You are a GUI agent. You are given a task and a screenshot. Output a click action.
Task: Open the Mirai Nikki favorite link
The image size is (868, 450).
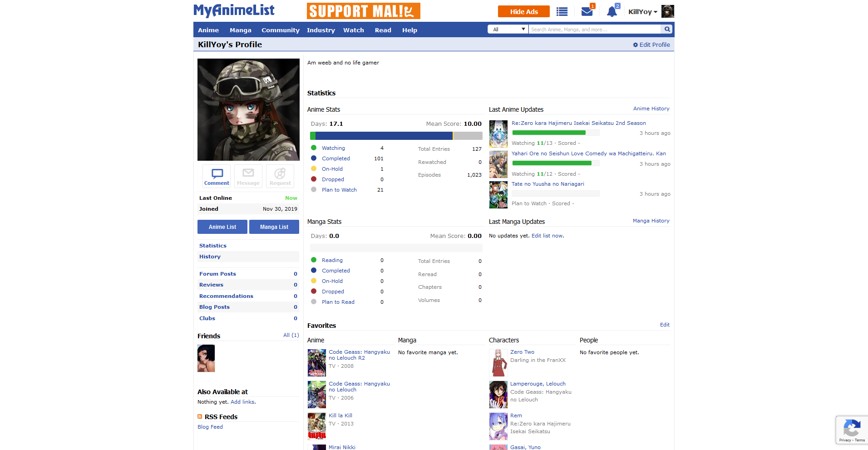[x=342, y=447]
